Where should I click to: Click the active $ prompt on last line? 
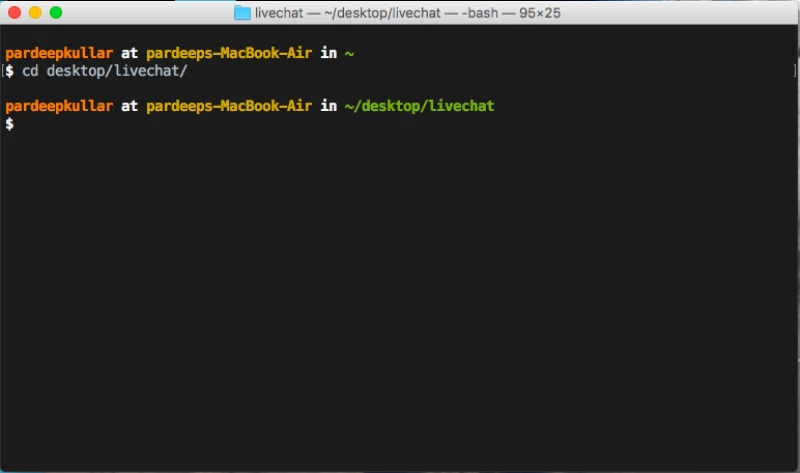coord(10,124)
